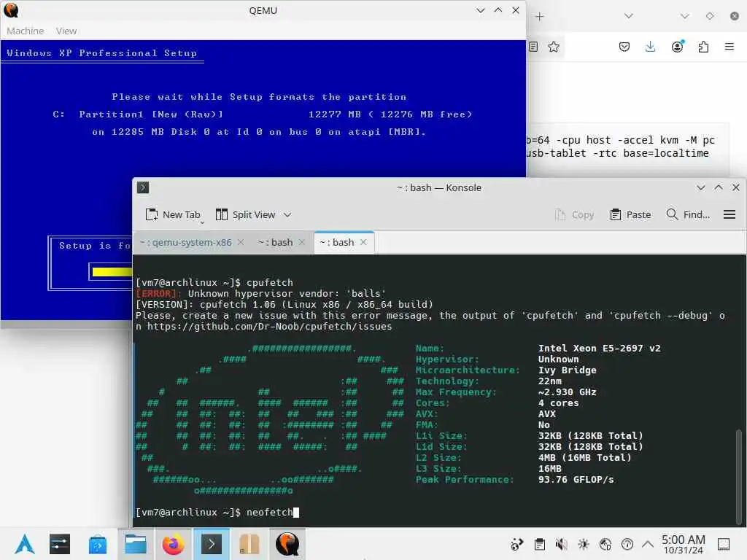Viewport: 747px width, 560px height.
Task: Switch to Konsole from the taskbar
Action: coord(211,544)
